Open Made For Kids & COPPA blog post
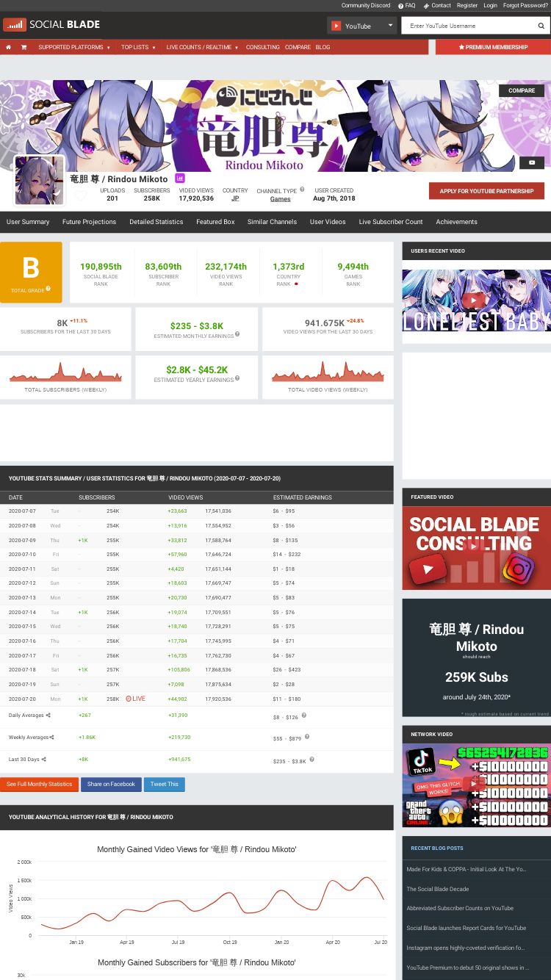 [x=467, y=869]
